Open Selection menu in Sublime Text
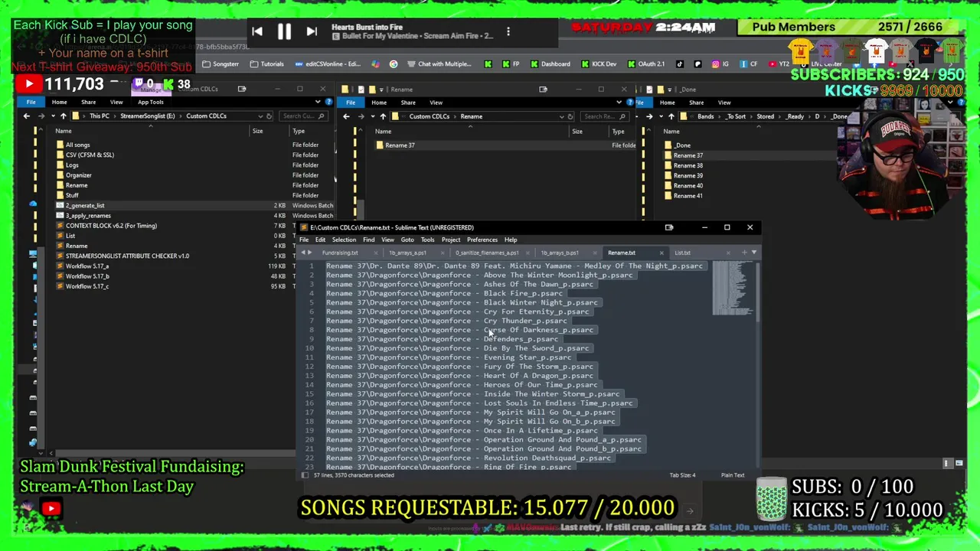The image size is (980, 551). coord(344,240)
